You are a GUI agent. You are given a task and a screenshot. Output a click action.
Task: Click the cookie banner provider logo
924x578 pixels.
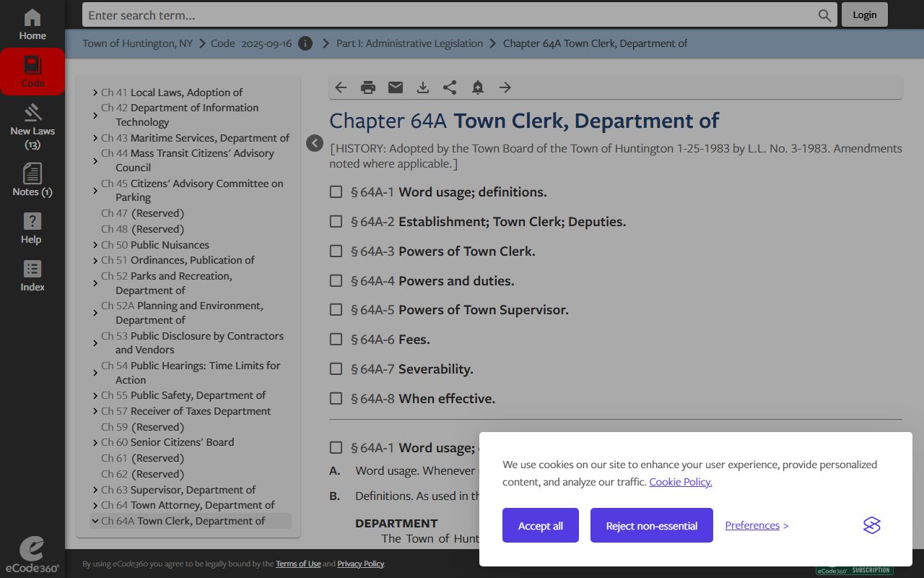pyautogui.click(x=872, y=525)
